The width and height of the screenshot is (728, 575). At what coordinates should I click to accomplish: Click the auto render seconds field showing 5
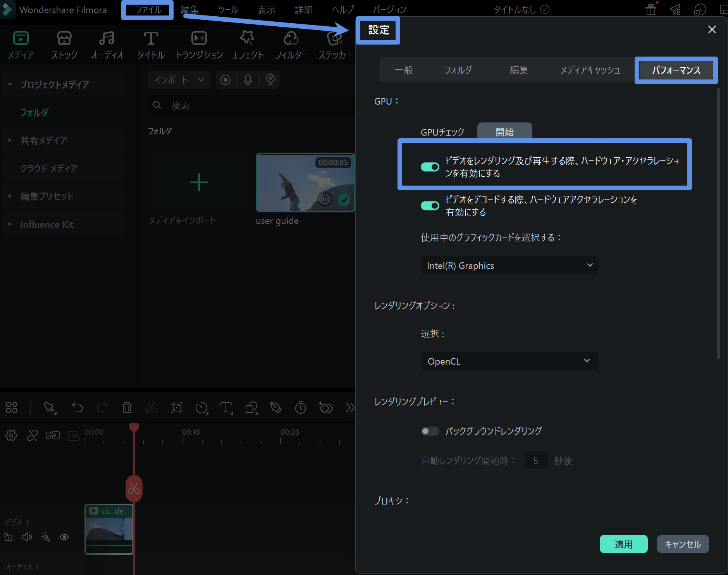click(x=536, y=460)
